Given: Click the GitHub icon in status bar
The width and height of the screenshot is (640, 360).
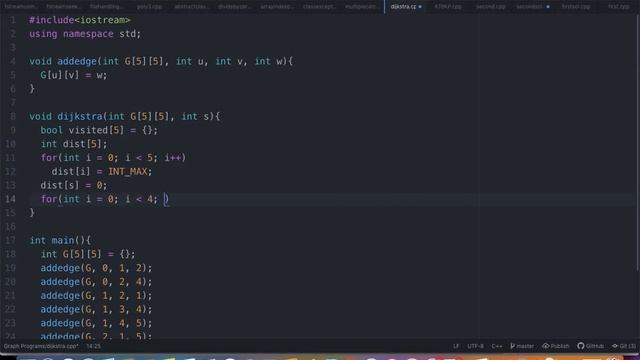Looking at the screenshot, I should [x=581, y=346].
